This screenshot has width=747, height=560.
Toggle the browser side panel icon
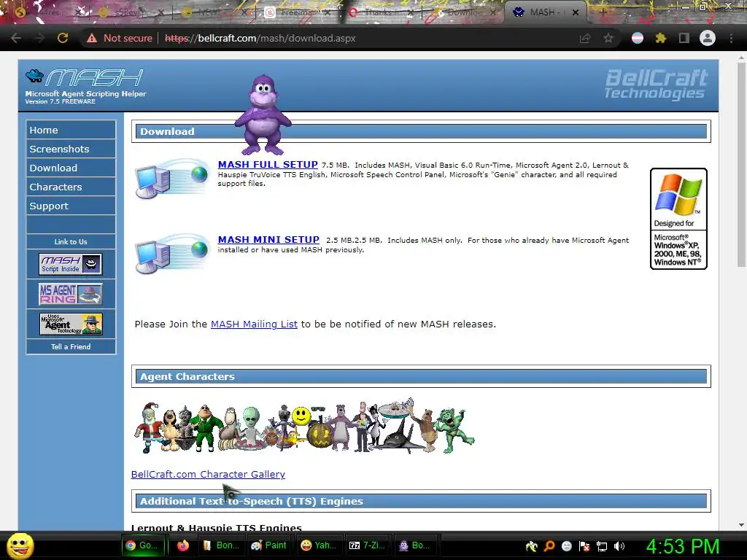coord(684,38)
